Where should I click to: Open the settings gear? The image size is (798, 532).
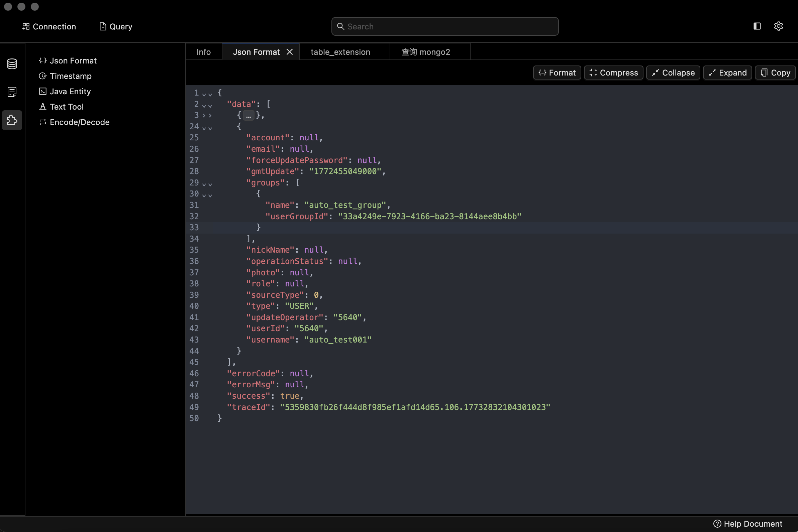779,26
